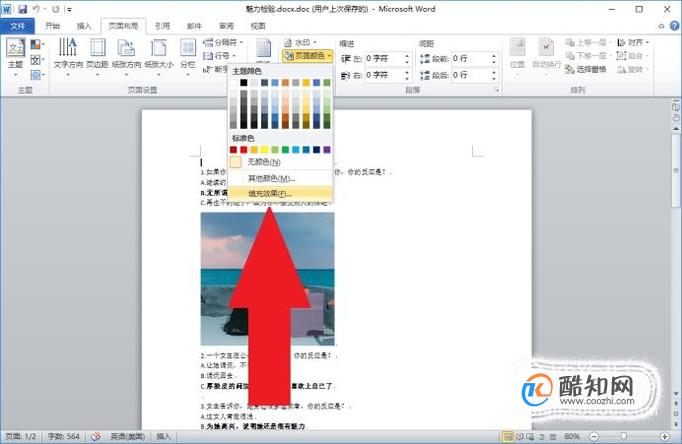Pick black in theme colors top row
Screen dimensions: 682x444
tap(244, 83)
